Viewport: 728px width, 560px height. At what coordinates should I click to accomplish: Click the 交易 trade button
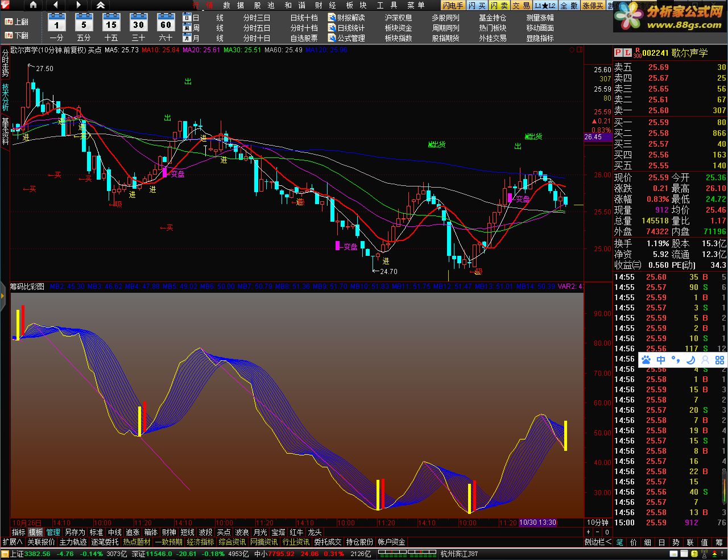[521, 5]
